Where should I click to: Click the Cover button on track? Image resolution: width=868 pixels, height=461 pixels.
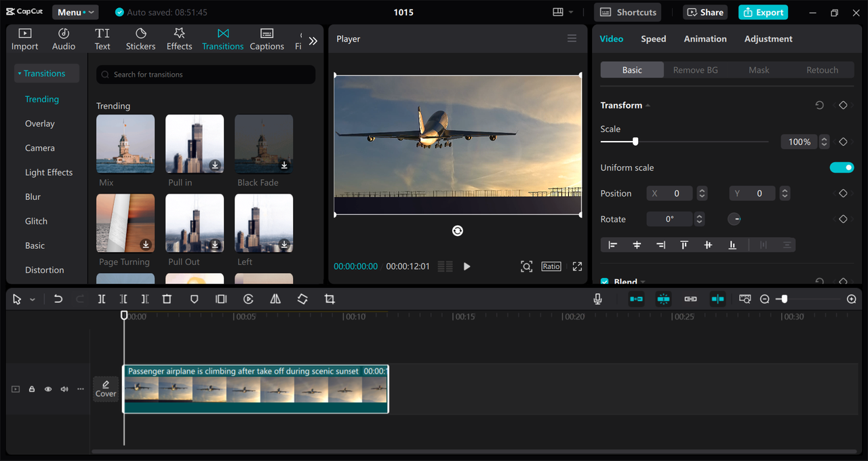pyautogui.click(x=106, y=388)
